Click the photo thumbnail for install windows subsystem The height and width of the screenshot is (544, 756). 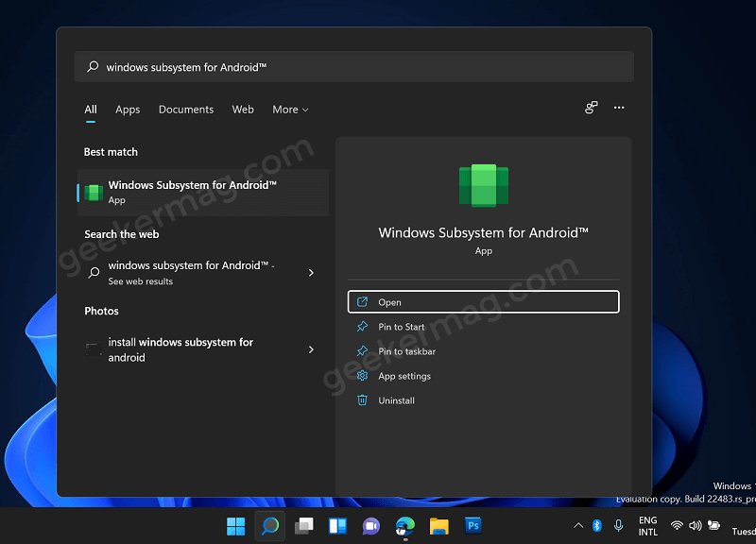click(94, 349)
